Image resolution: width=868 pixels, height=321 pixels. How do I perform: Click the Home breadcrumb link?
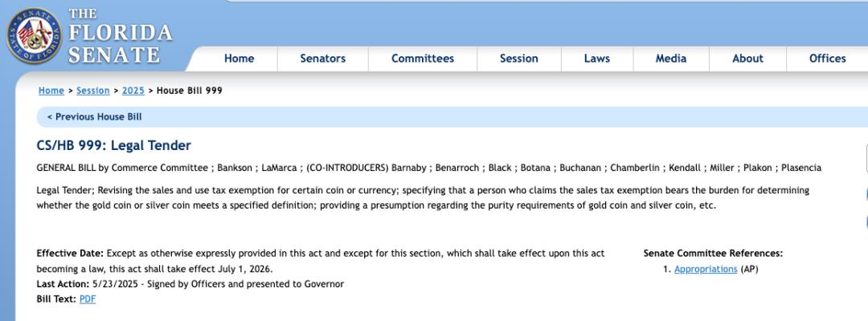coord(51,91)
